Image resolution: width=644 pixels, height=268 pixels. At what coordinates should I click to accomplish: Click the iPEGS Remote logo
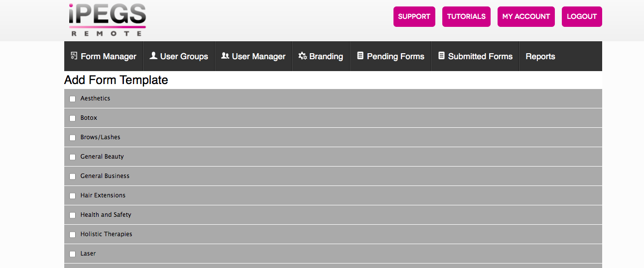108,20
